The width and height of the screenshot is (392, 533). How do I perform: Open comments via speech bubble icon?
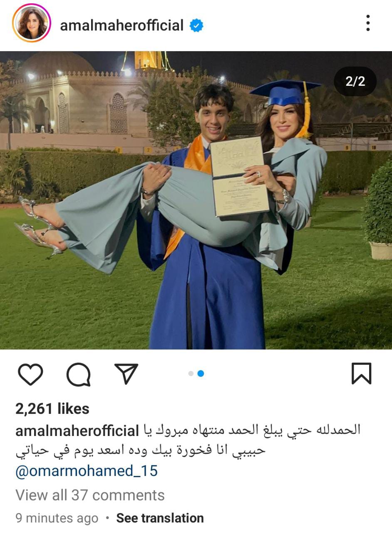tap(78, 374)
